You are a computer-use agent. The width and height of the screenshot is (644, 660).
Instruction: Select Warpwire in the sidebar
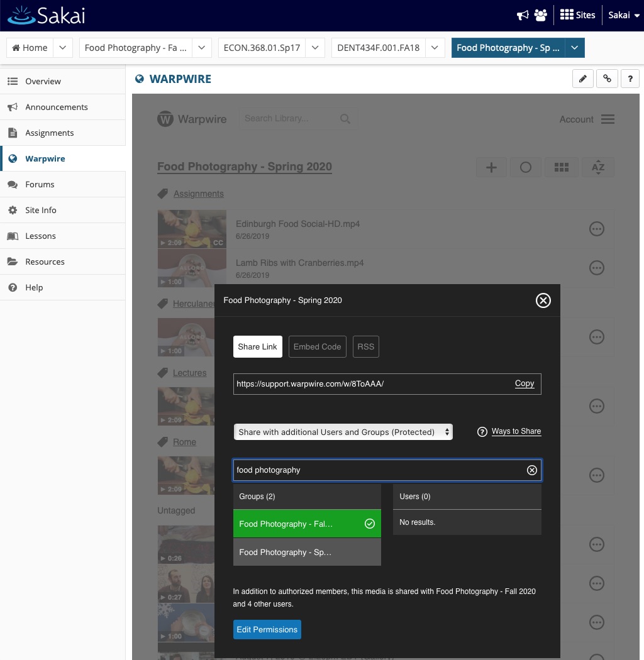pyautogui.click(x=63, y=158)
